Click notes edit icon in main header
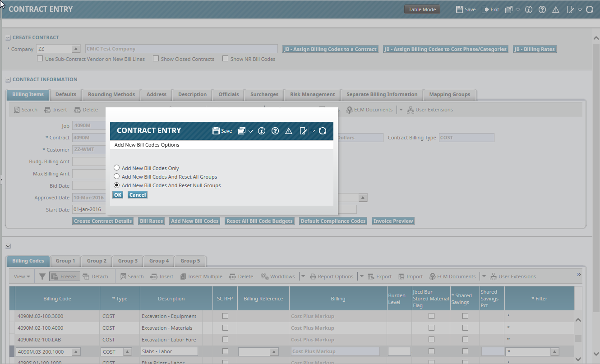The height and width of the screenshot is (364, 600). click(x=570, y=9)
